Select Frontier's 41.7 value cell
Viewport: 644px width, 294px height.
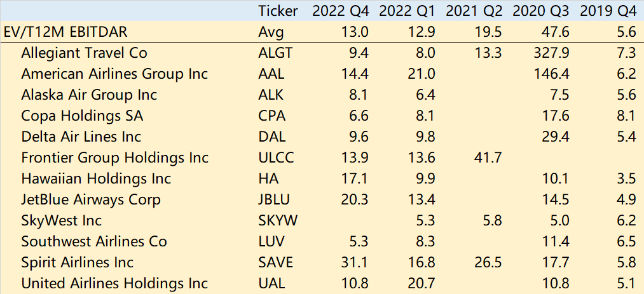coord(489,157)
